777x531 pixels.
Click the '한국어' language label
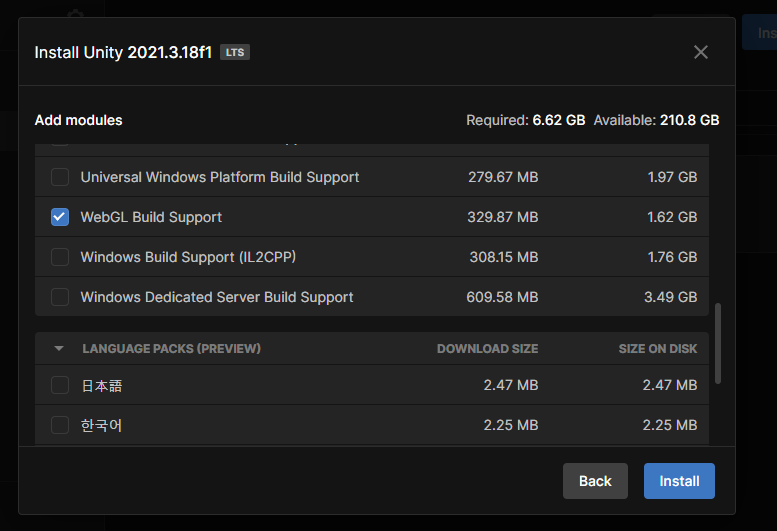point(102,425)
